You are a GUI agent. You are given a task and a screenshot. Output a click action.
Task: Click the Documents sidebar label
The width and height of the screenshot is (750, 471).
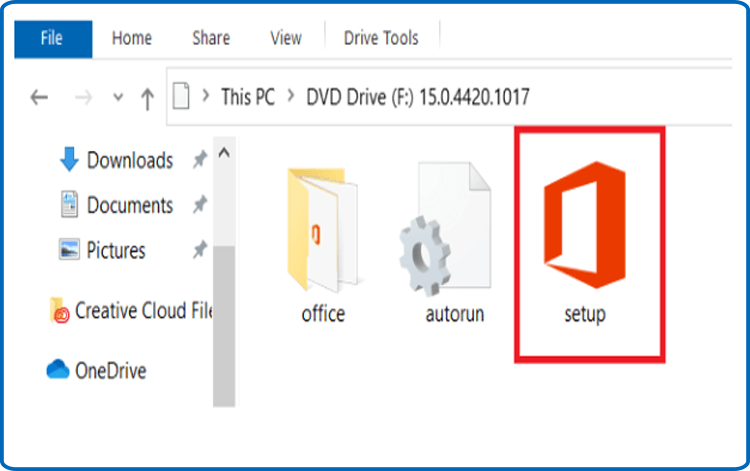click(x=130, y=206)
